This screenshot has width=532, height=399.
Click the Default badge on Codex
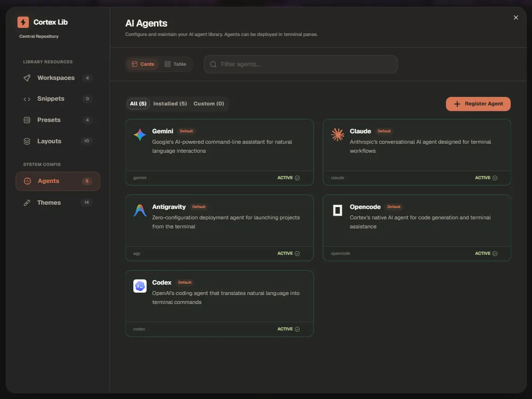[x=185, y=283]
